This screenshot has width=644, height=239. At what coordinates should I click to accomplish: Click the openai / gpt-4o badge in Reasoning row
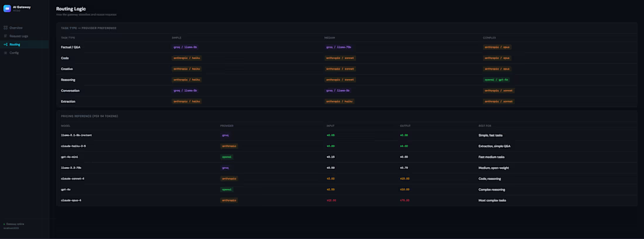[x=496, y=79]
